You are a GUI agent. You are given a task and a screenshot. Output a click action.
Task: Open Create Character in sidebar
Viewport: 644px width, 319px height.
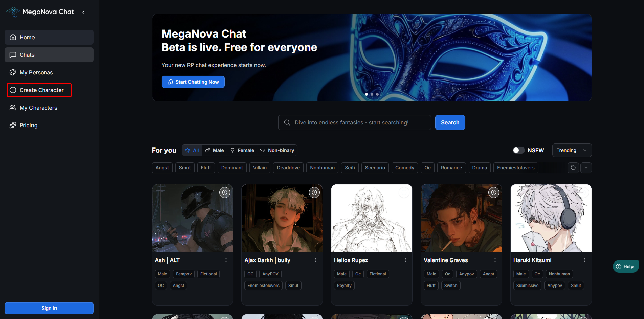coord(39,90)
